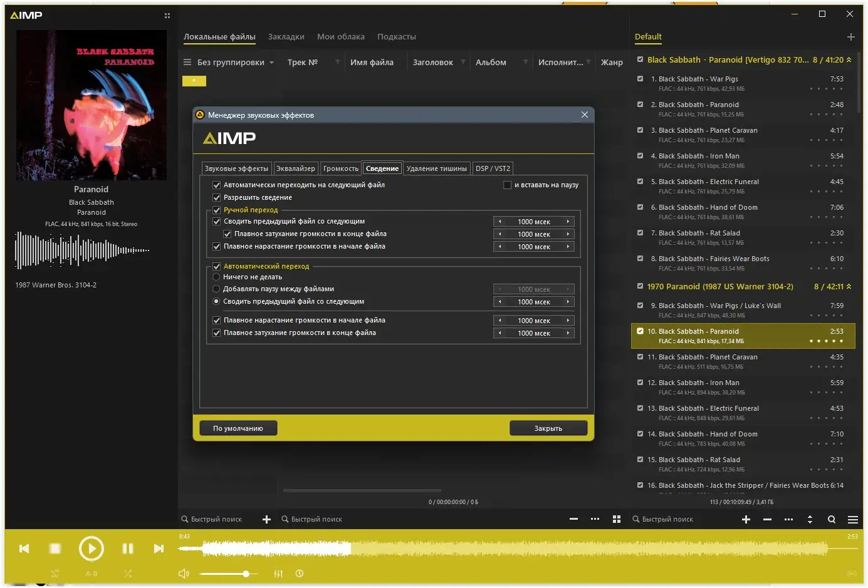The width and height of the screenshot is (868, 588).
Task: Open the playlist more-options ellipsis
Action: pyautogui.click(x=789, y=519)
